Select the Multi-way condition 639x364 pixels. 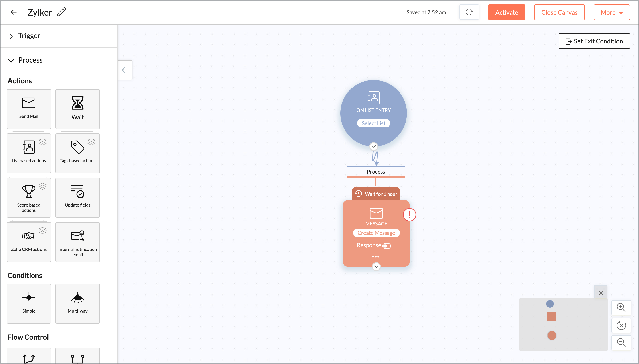tap(77, 303)
